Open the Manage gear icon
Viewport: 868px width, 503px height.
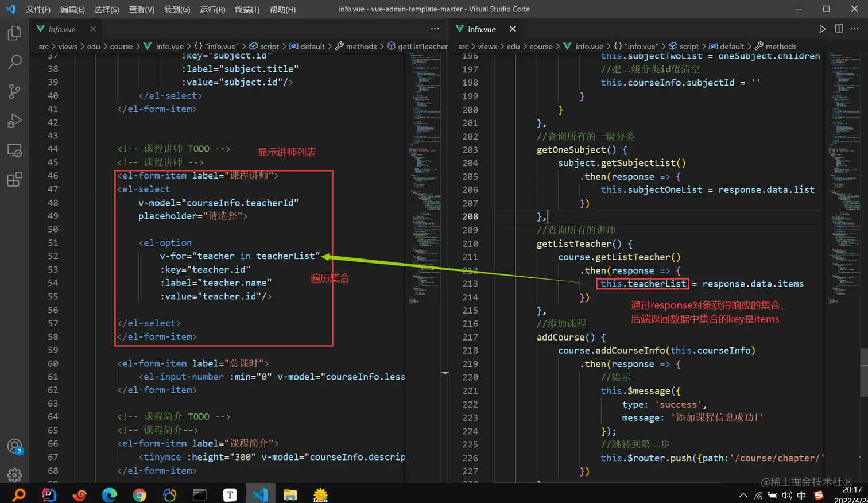(x=14, y=475)
